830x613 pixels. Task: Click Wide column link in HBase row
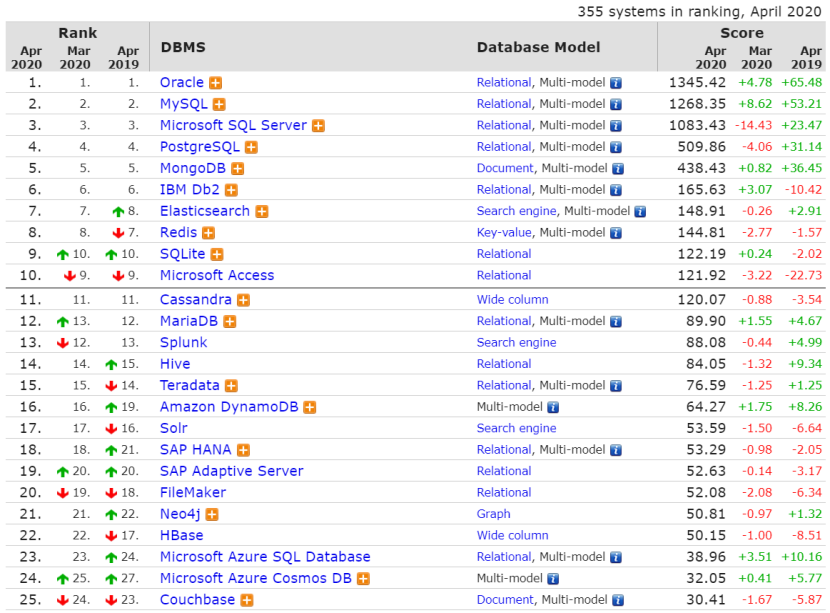tap(512, 535)
